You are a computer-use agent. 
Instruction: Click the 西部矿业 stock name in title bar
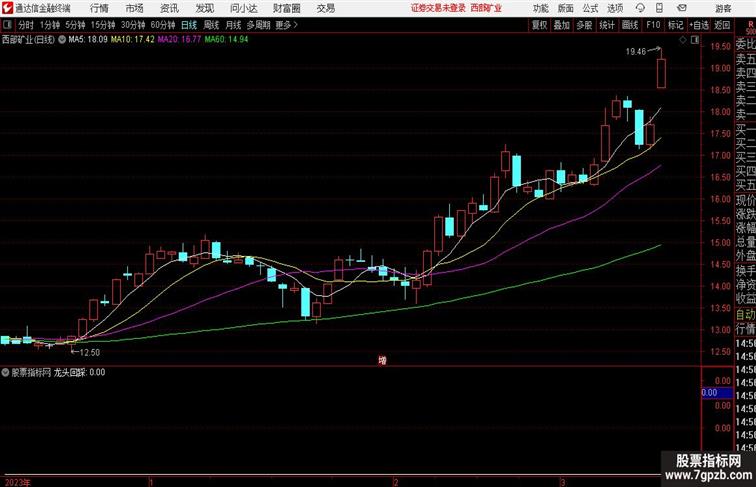[x=486, y=8]
